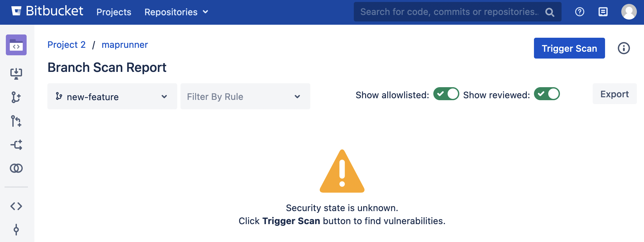Expand the Repositories menu
The image size is (644, 242).
[176, 12]
